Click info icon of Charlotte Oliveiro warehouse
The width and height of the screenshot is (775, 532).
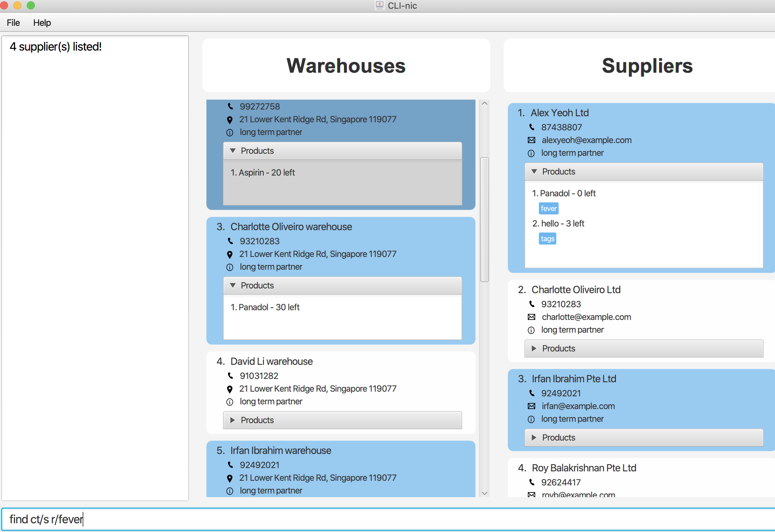click(x=230, y=267)
